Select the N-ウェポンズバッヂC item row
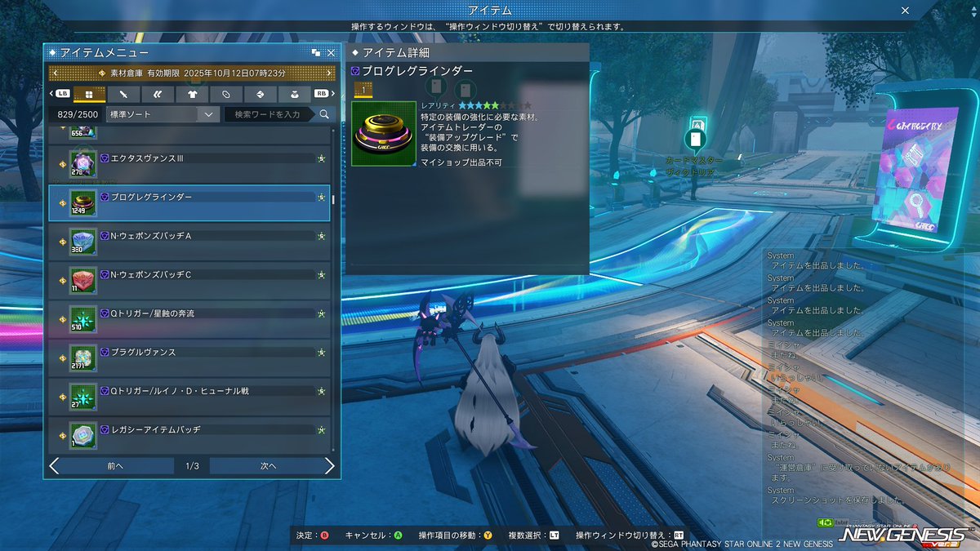The width and height of the screenshot is (980, 551). tap(189, 280)
